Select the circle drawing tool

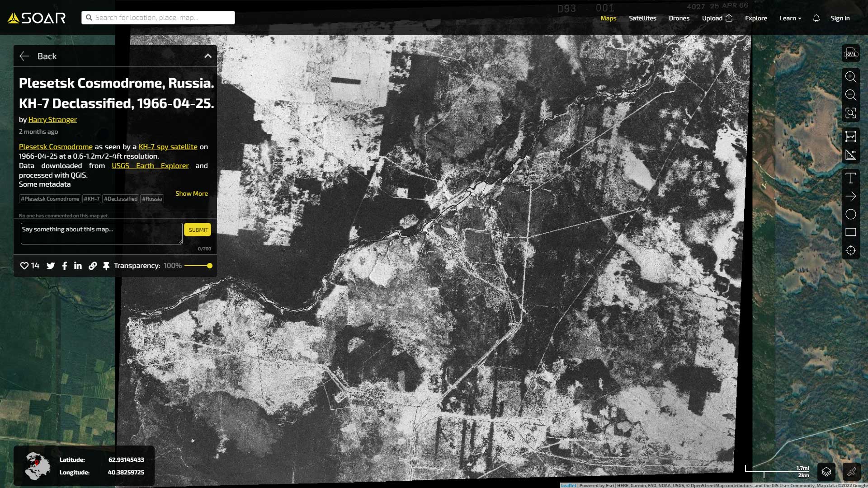pos(850,214)
